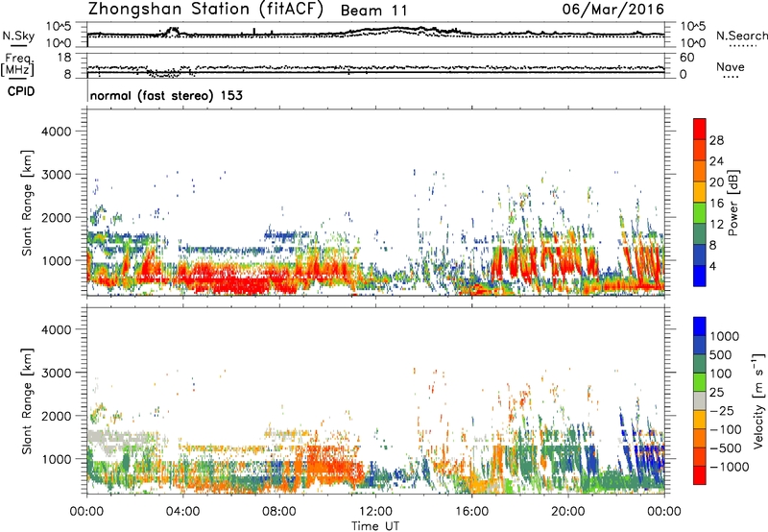The width and height of the screenshot is (768, 532).
Task: Click "Slant Range [km]" label of power panel
Action: click(x=27, y=203)
